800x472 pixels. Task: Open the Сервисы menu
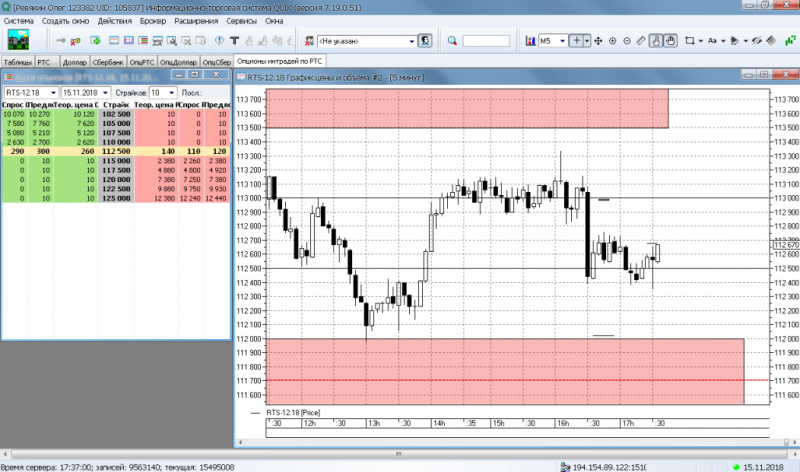[241, 21]
